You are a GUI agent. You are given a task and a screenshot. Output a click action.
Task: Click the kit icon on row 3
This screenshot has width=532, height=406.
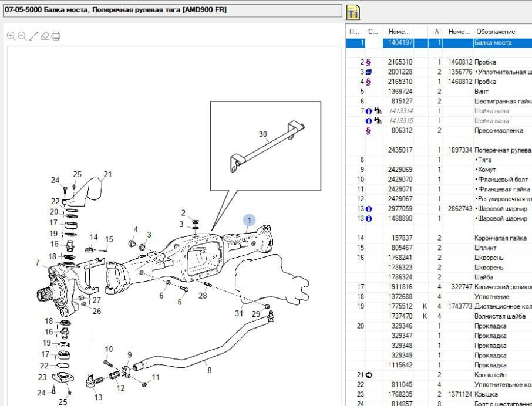(369, 72)
